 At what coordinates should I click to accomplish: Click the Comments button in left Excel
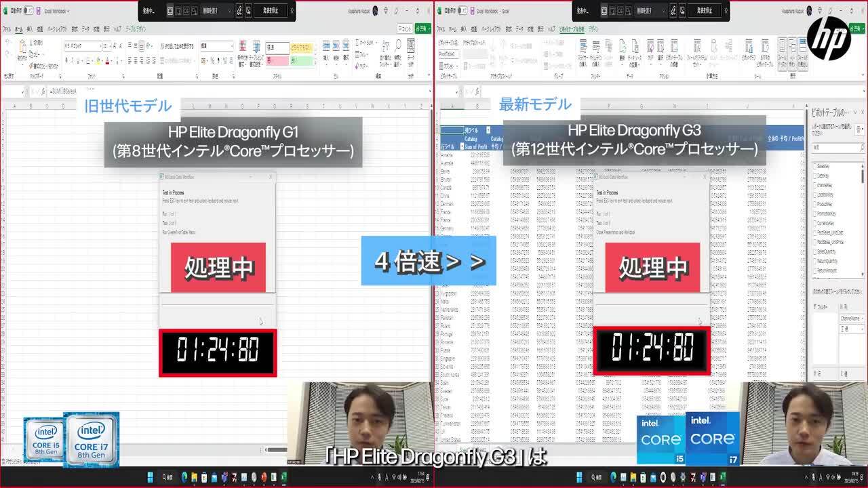tap(405, 28)
